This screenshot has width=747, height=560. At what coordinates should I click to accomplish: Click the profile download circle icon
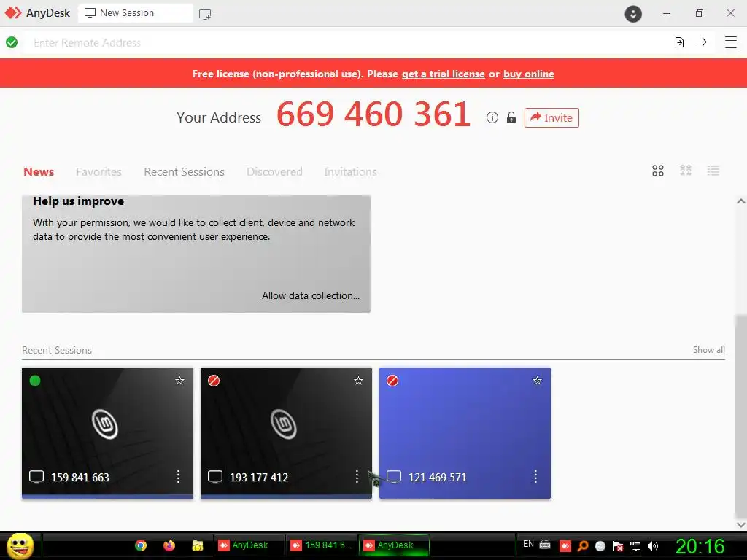[x=633, y=14]
